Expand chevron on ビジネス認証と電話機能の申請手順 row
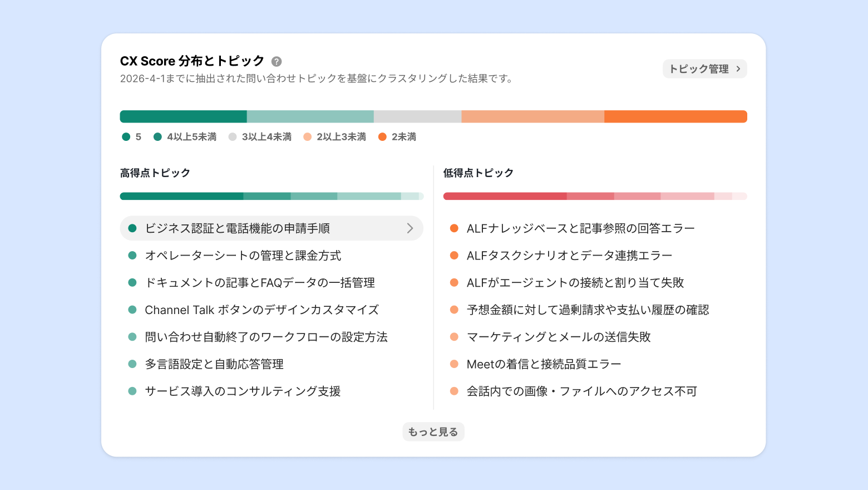This screenshot has height=490, width=868. [x=410, y=228]
